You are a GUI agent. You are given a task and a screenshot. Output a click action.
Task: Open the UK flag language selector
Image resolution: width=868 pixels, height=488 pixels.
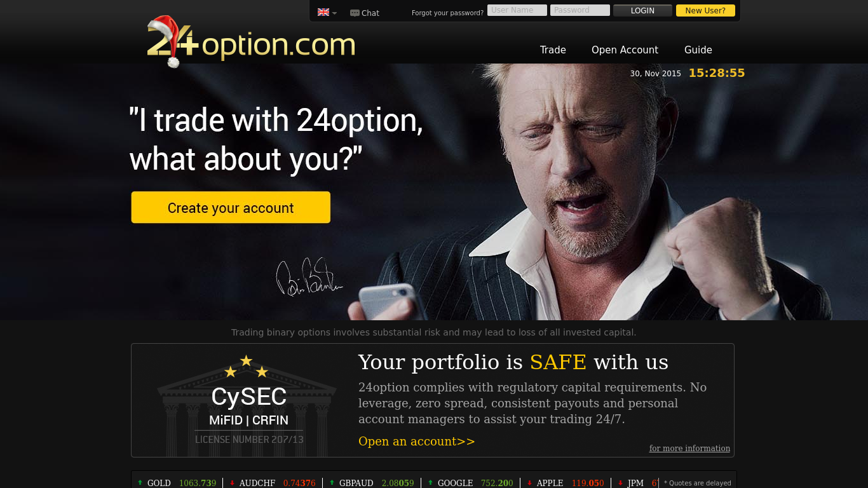pos(327,12)
